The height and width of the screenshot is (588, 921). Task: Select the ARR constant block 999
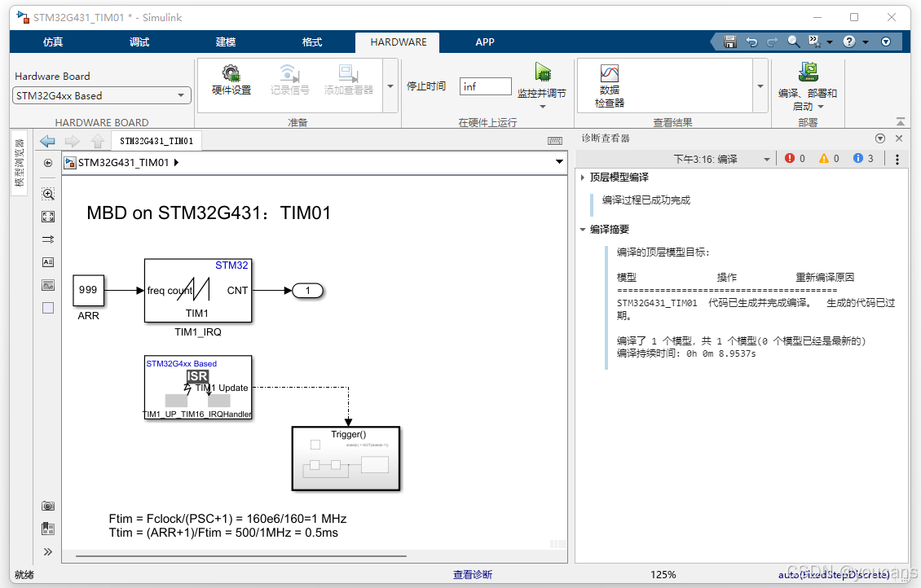coord(89,291)
